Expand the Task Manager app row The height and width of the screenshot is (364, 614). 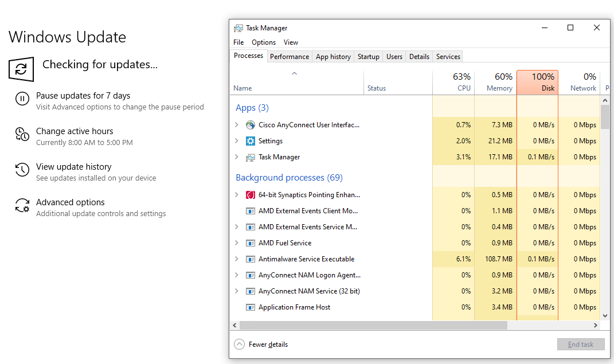[x=237, y=156]
